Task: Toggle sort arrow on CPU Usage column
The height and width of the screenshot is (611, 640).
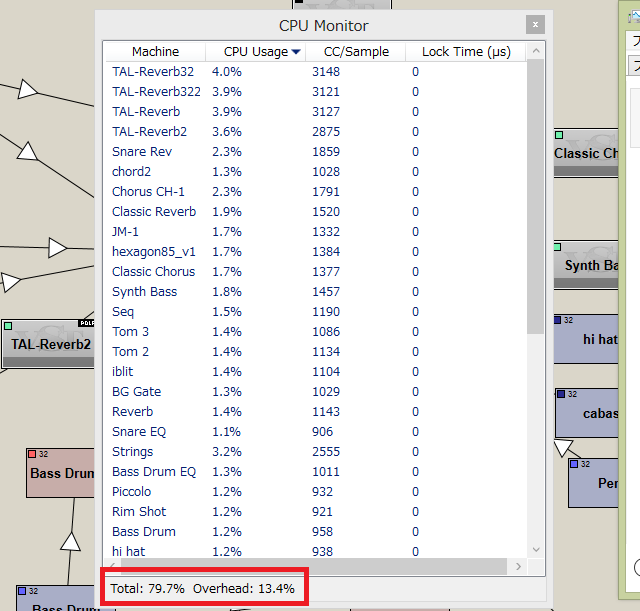Action: [295, 52]
